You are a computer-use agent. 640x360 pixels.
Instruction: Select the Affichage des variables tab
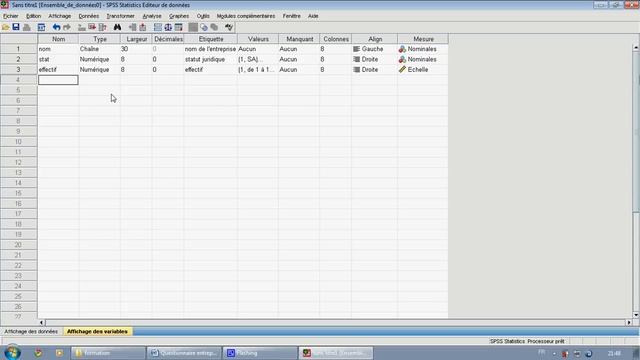[97, 331]
